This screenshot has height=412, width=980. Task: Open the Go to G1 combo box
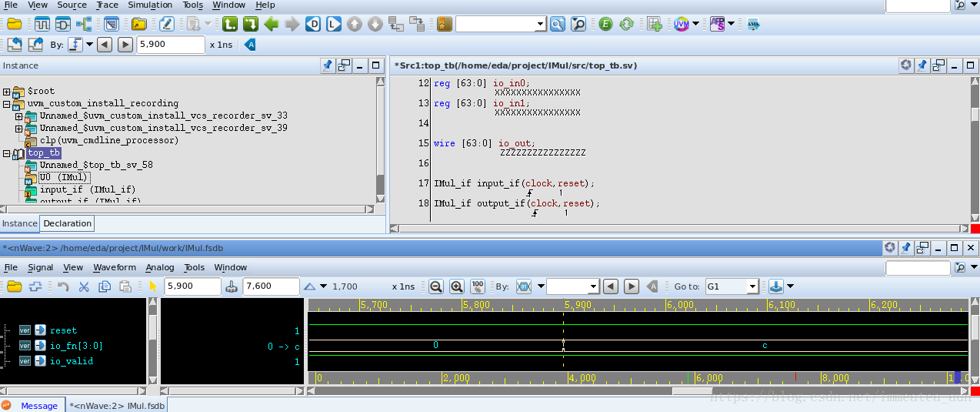tap(732, 286)
